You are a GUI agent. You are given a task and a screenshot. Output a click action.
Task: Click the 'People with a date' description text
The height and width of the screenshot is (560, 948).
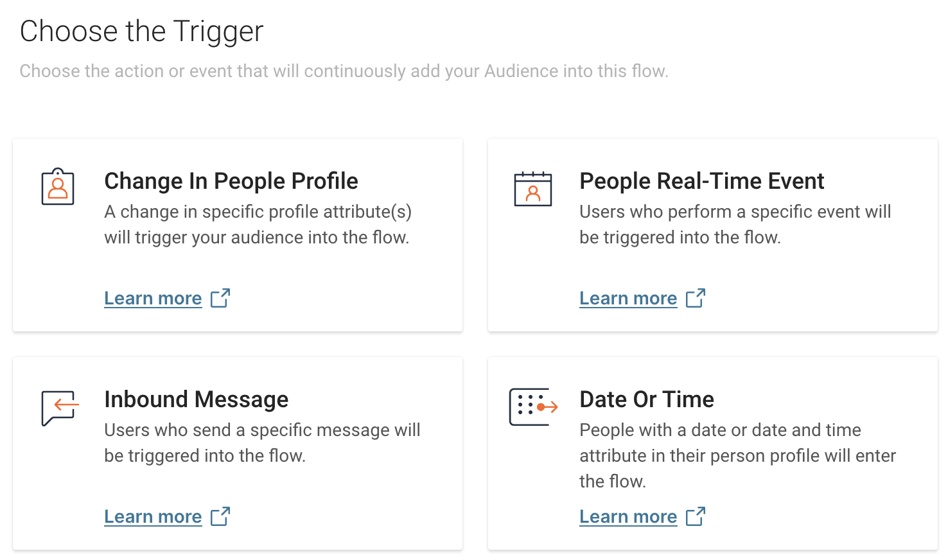pos(737,455)
